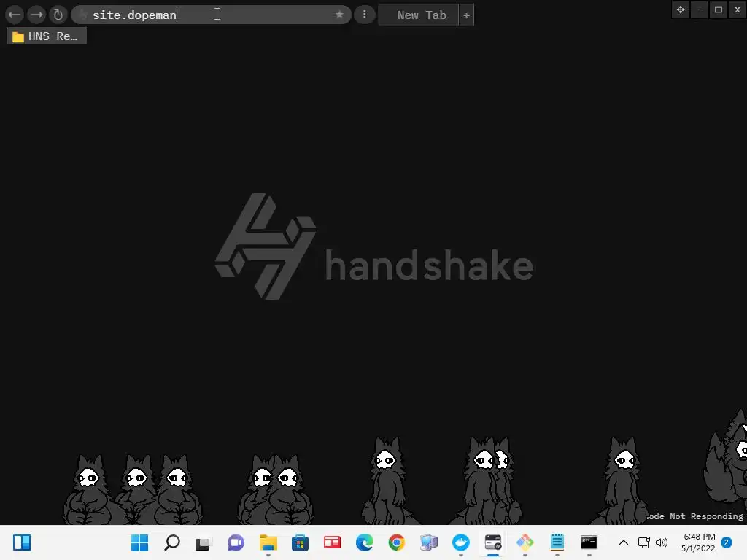Open taskbar Search magnifier
Image resolution: width=747 pixels, height=560 pixels.
point(172,542)
